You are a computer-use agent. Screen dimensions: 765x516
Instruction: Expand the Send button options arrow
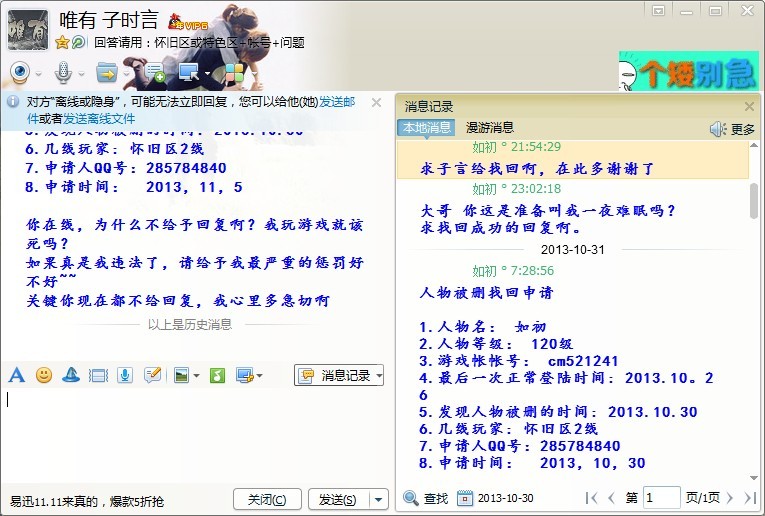379,499
